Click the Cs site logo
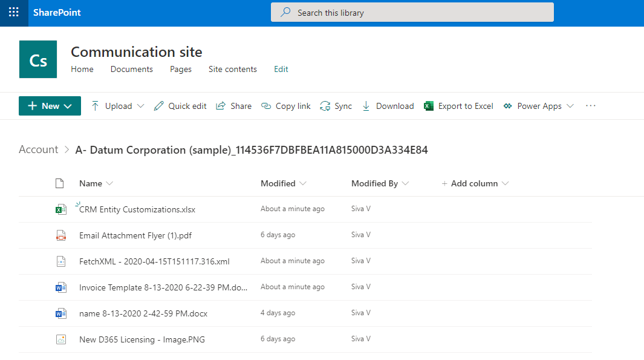The height and width of the screenshot is (360, 644). [x=37, y=59]
